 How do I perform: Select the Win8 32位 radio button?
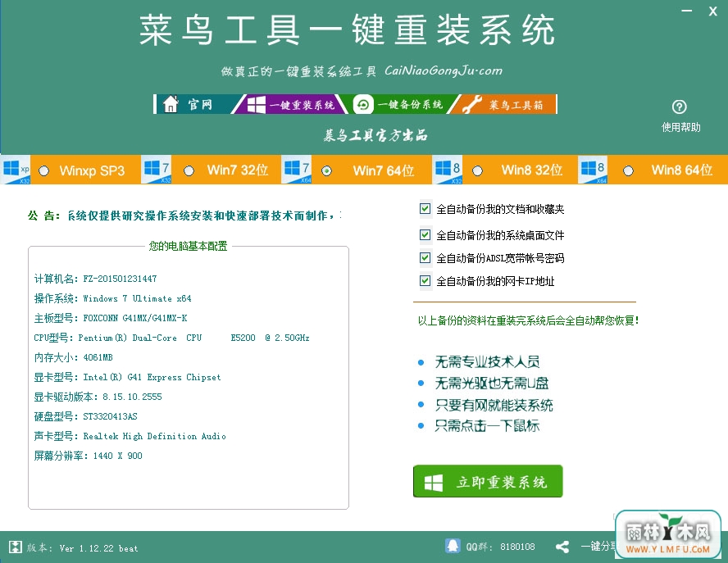point(477,170)
